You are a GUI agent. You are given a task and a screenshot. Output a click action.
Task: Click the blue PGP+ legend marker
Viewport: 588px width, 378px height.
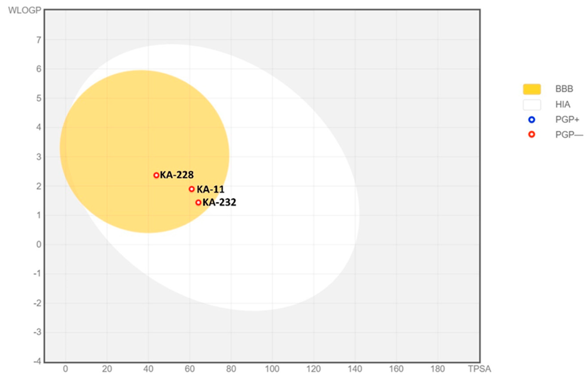pos(532,120)
